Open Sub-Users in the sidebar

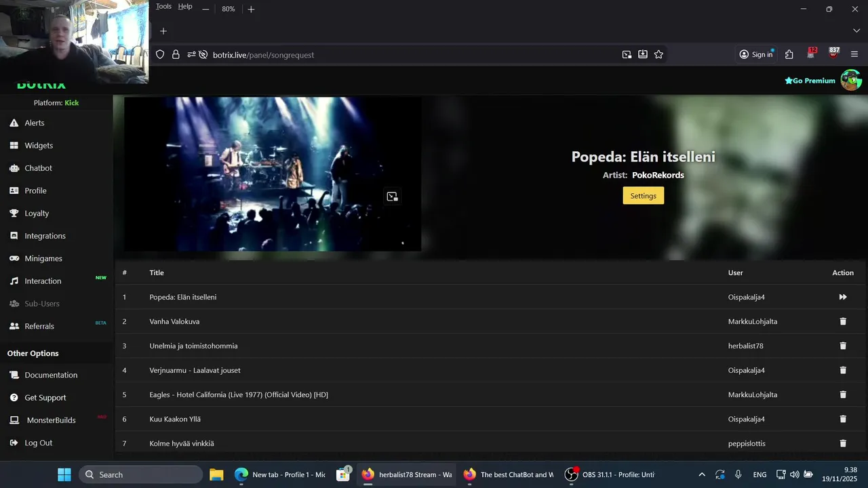coord(42,304)
